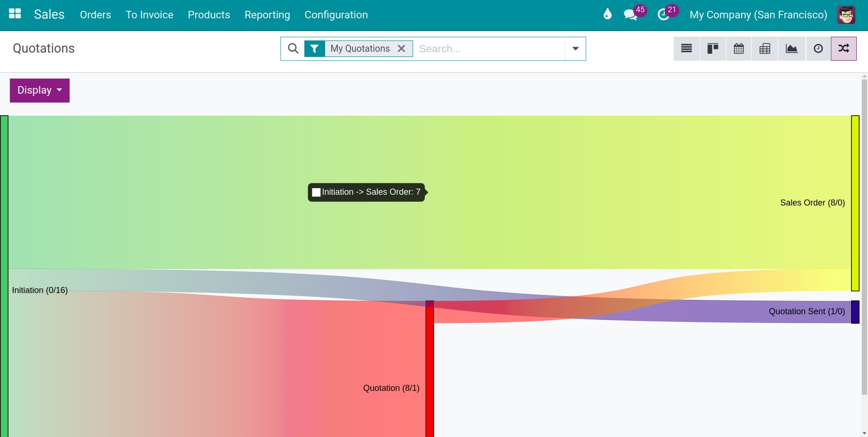
Task: Click My Quotations filter label
Action: point(360,48)
